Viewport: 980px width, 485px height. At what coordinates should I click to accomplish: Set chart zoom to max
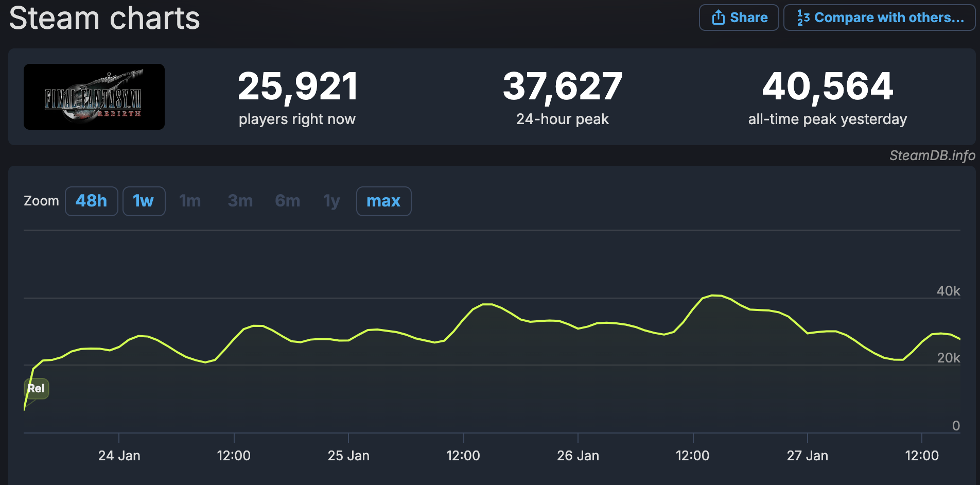tap(383, 201)
